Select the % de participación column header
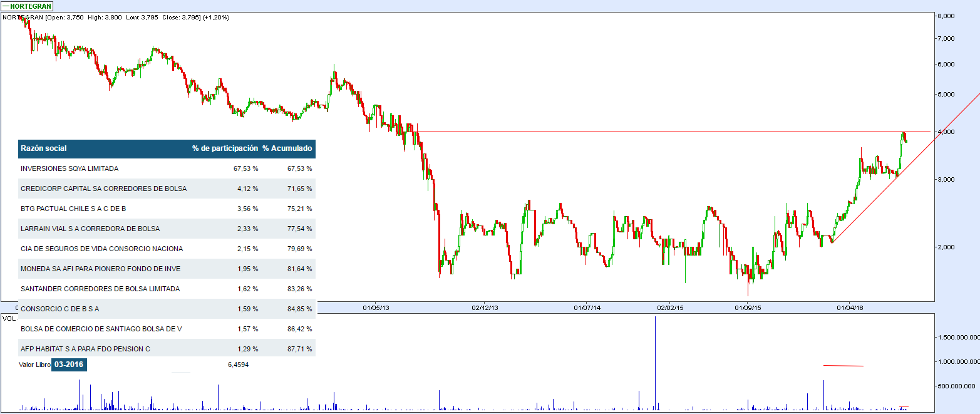 pos(225,148)
